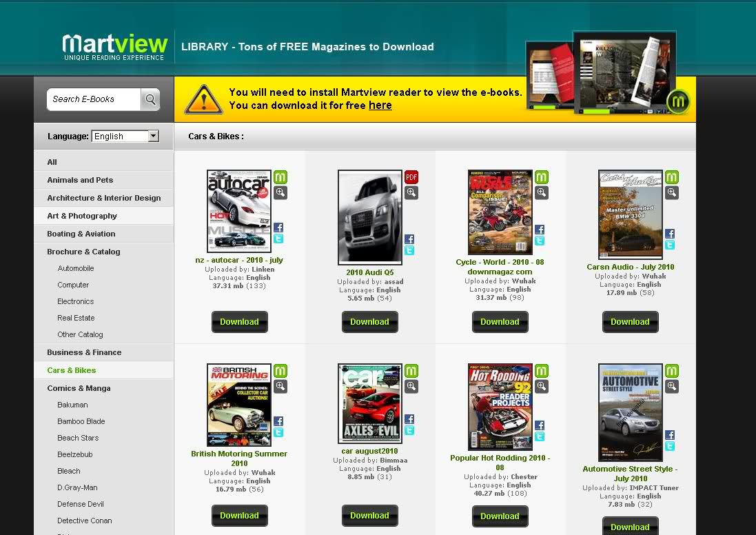Viewport: 756px width, 535px height.
Task: Open the Automobile subcategory
Action: [76, 268]
